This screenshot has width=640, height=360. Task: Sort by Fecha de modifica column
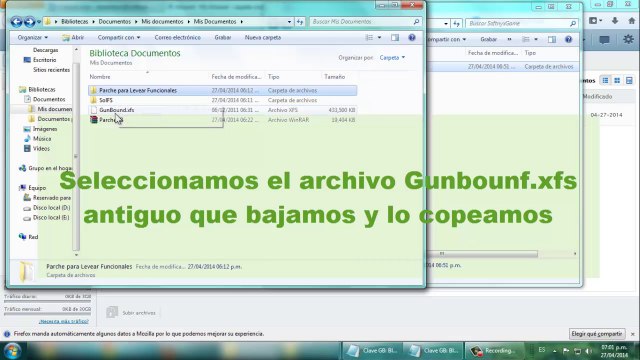tap(236, 77)
